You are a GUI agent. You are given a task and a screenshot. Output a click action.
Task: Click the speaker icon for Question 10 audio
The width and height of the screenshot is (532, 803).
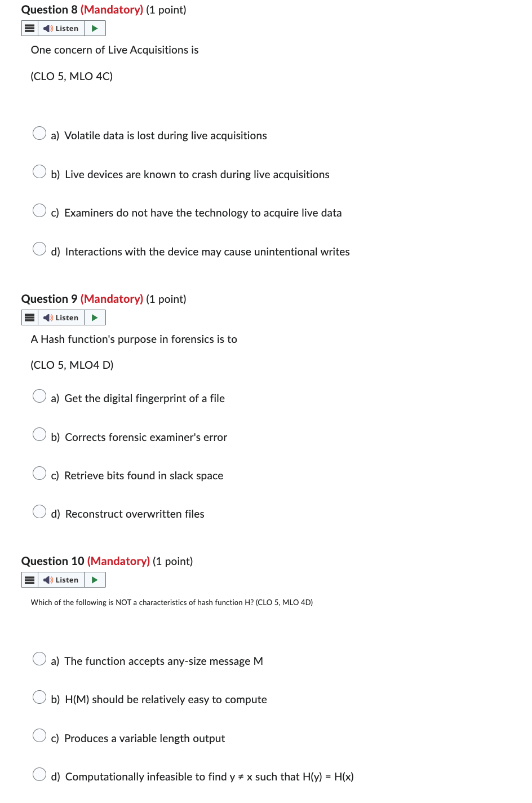click(47, 580)
